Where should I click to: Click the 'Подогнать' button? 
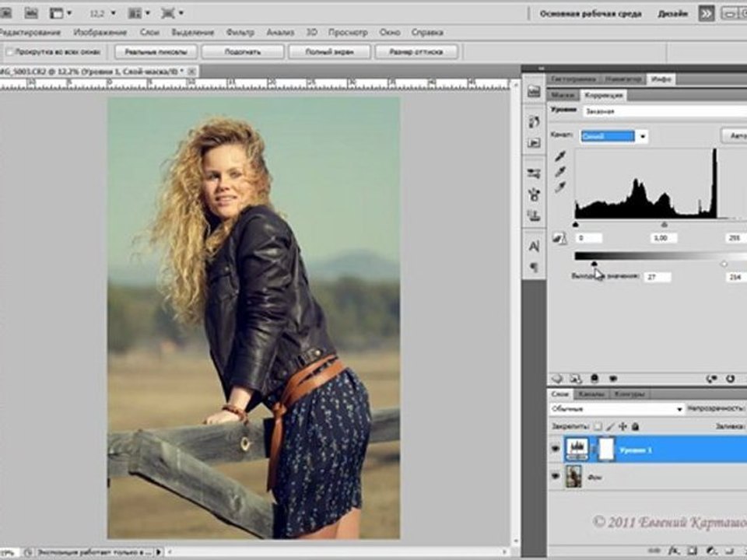(x=243, y=51)
